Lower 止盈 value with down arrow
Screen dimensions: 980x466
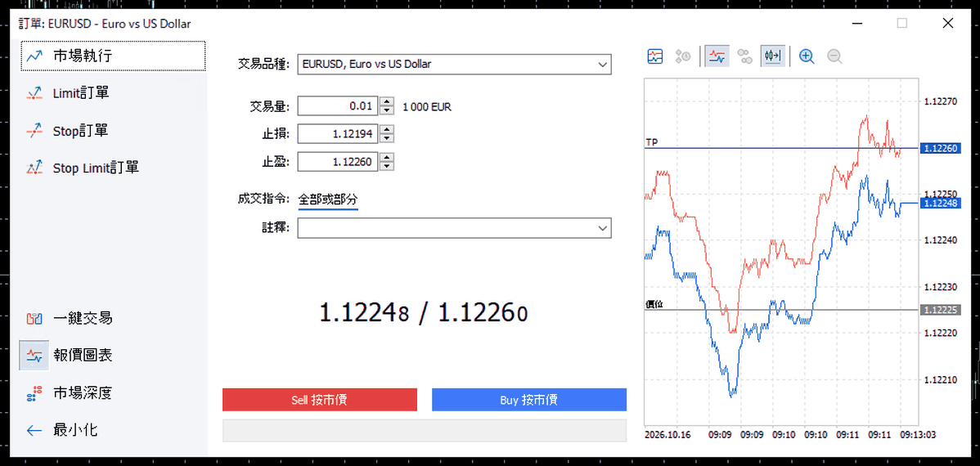pos(388,168)
